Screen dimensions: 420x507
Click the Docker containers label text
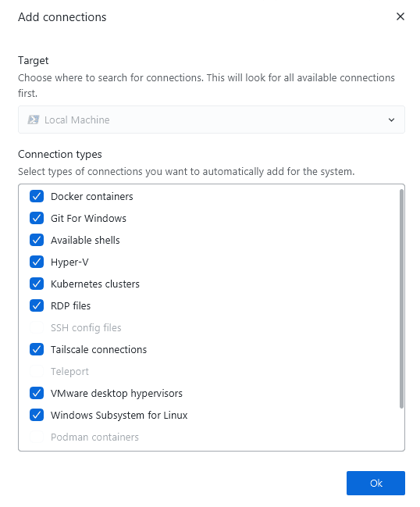click(x=92, y=196)
